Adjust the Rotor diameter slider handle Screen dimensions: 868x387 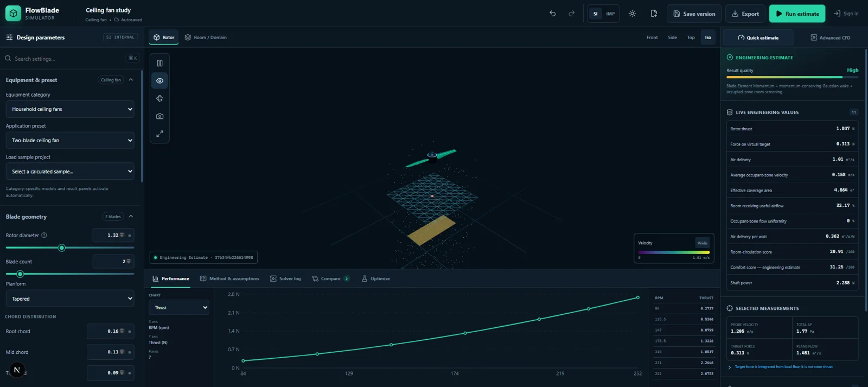pos(62,248)
